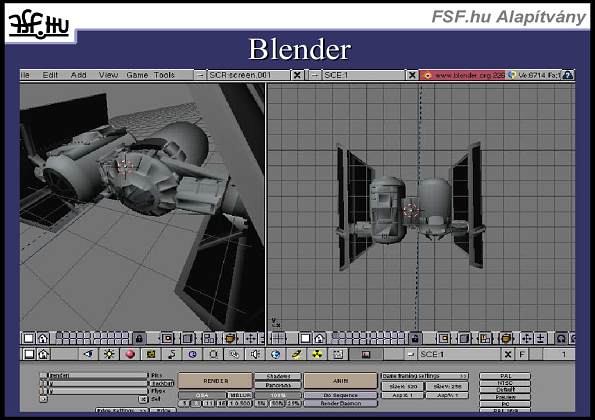Click the RENDER button
The width and height of the screenshot is (595, 420).
pyautogui.click(x=215, y=381)
